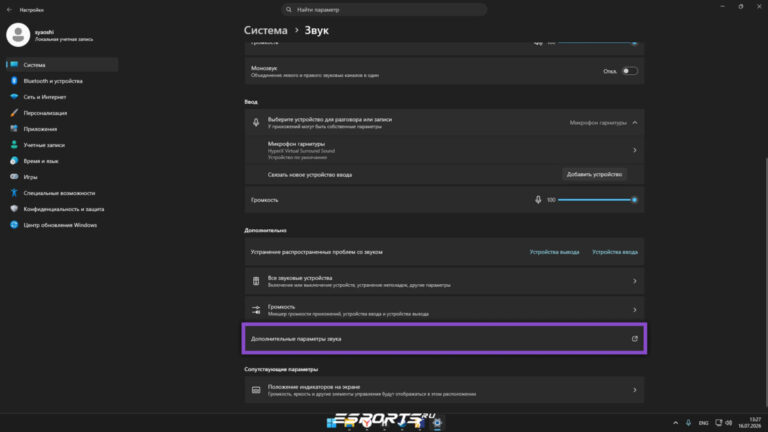Click the microphone icon beside the input volume slider
Screen dimensions: 768x432
coord(538,200)
